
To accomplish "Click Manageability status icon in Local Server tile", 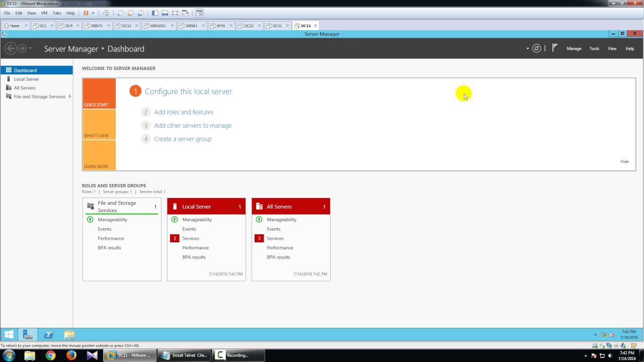I will coord(175,220).
